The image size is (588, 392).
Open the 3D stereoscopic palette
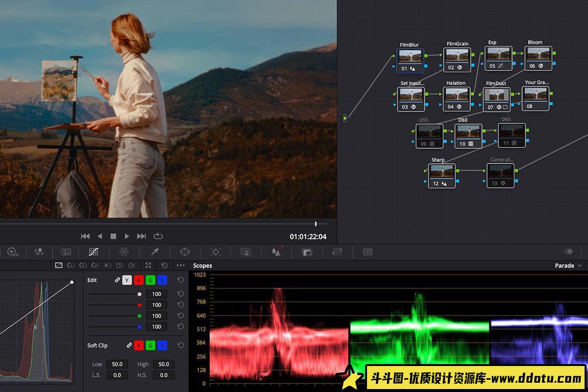click(x=367, y=252)
